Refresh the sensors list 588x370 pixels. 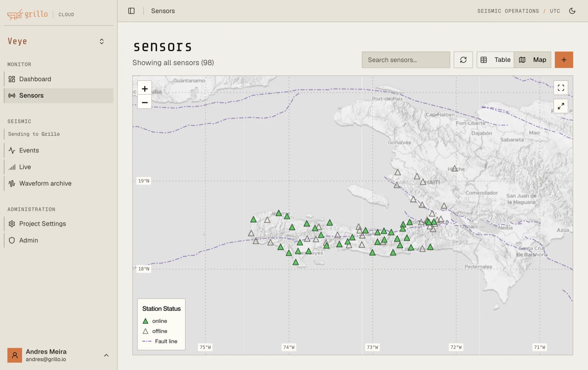tap(463, 60)
